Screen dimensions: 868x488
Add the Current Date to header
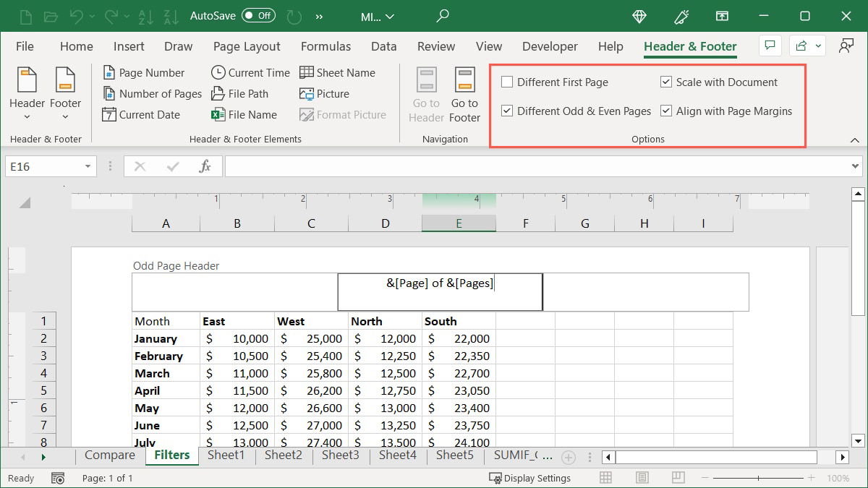143,114
